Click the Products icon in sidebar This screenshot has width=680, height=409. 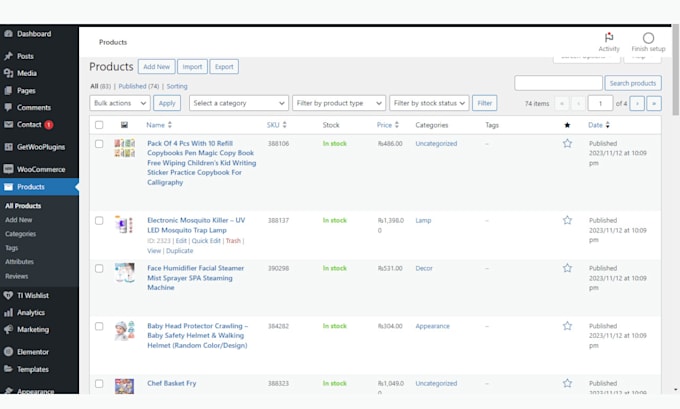pyautogui.click(x=8, y=187)
